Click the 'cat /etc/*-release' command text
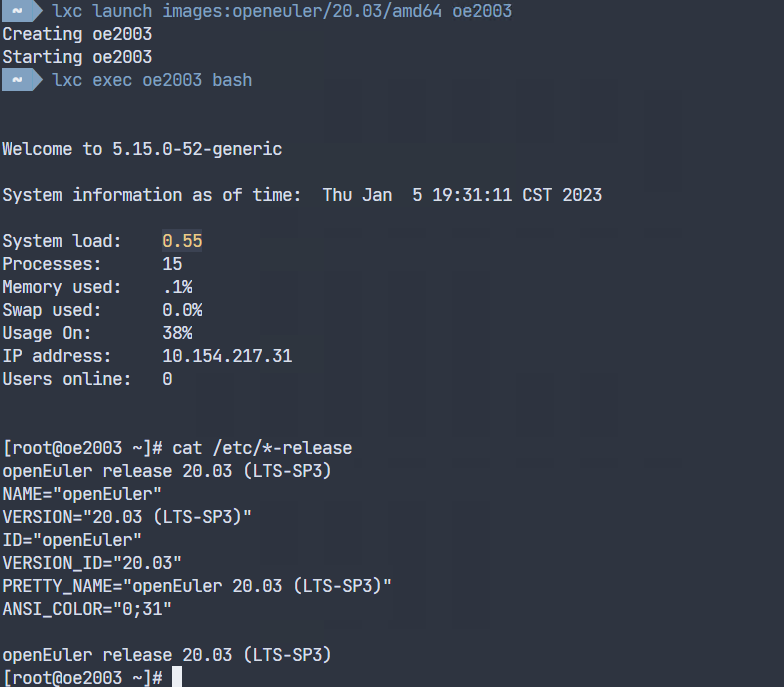The width and height of the screenshot is (784, 687). click(x=262, y=448)
